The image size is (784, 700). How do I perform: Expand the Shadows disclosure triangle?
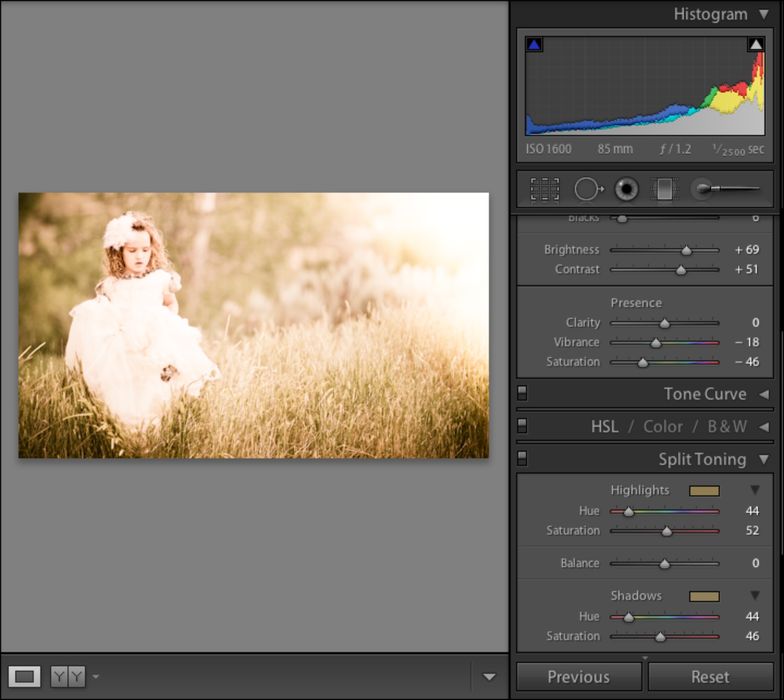click(755, 595)
